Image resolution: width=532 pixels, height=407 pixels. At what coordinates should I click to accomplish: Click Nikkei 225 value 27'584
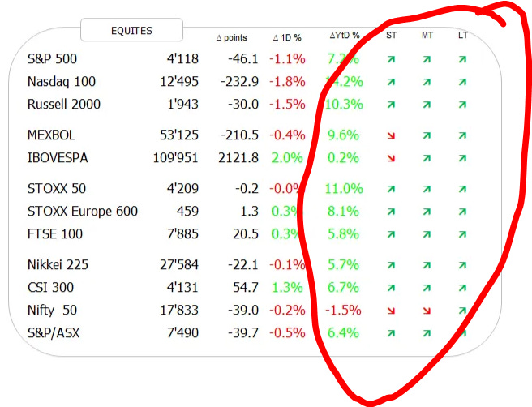[179, 264]
